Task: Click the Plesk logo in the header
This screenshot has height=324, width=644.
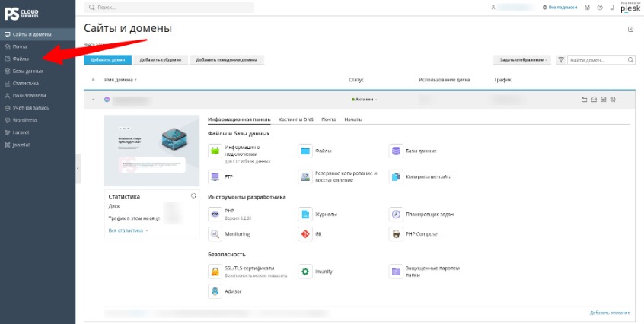Action: pyautogui.click(x=630, y=8)
